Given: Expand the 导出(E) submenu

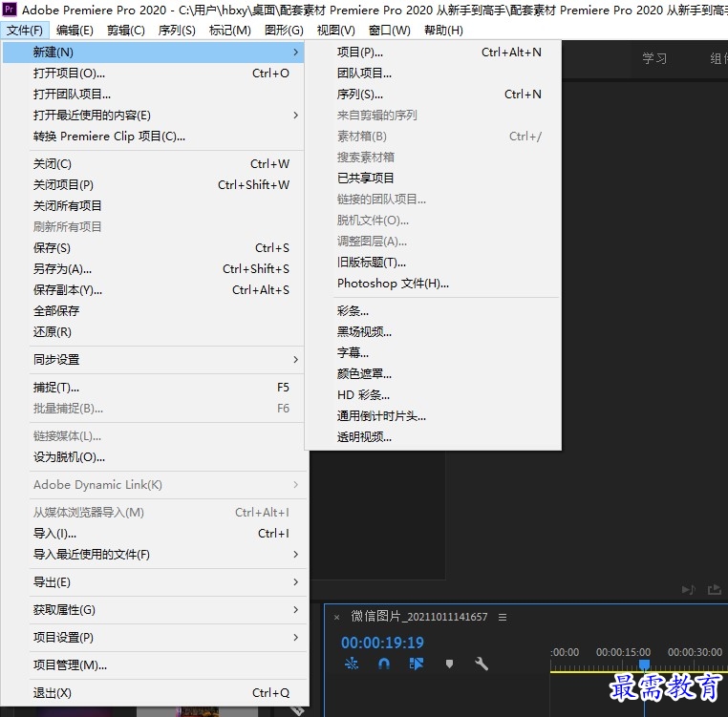Looking at the screenshot, I should [x=296, y=582].
